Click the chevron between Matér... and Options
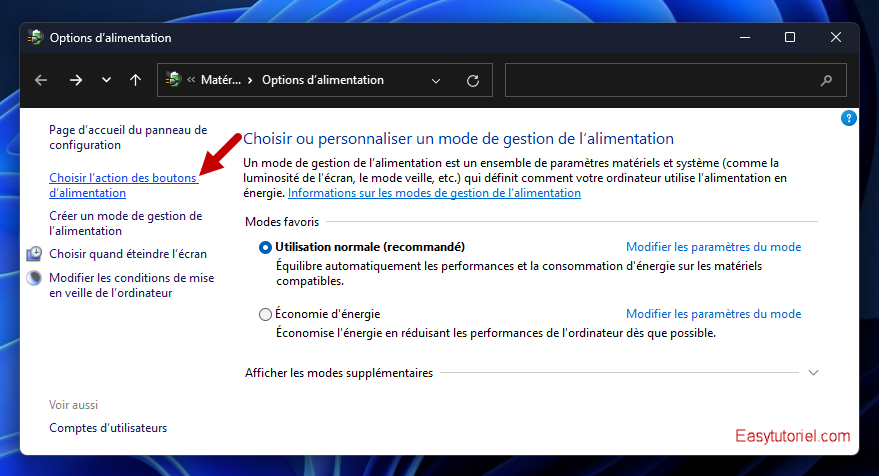879x476 pixels. [x=250, y=81]
